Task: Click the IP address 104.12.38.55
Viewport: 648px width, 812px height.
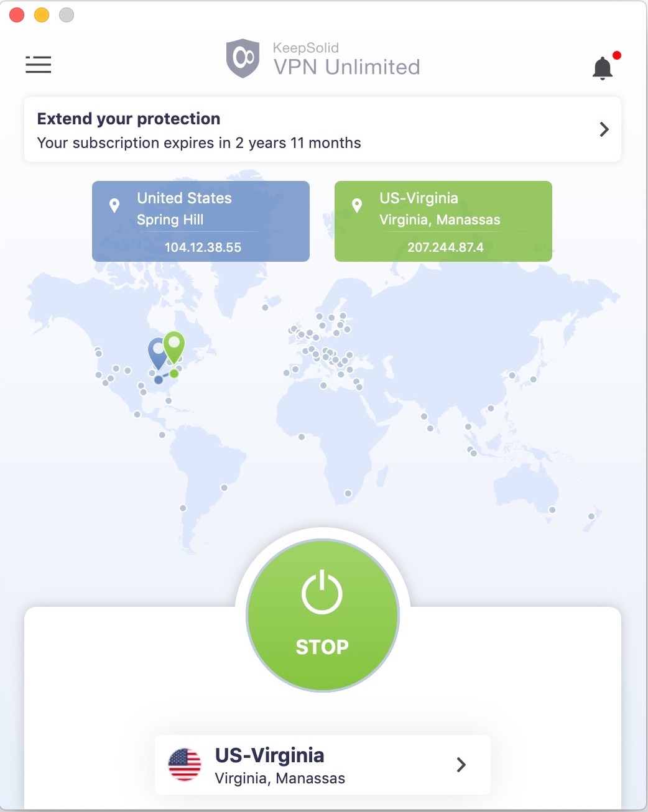Action: point(203,247)
